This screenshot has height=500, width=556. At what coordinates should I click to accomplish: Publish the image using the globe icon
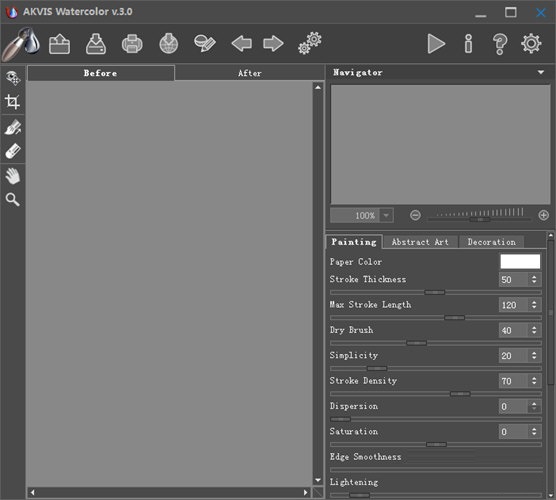[168, 44]
